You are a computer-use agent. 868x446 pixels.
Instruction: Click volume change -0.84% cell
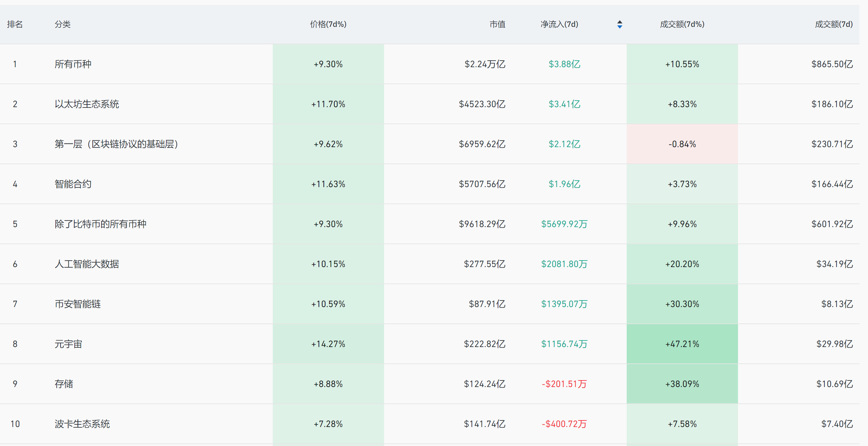[682, 144]
